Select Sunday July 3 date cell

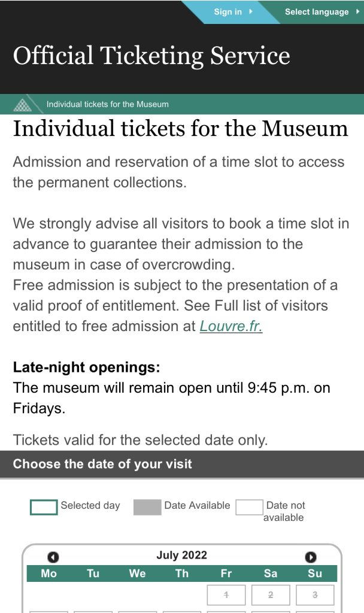[x=315, y=595]
